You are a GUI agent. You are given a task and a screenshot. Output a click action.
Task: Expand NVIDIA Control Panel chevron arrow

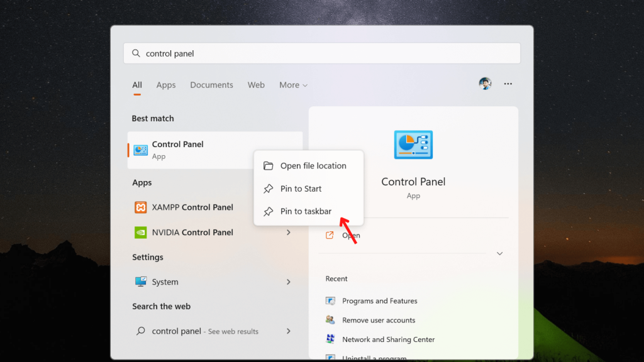pos(289,233)
